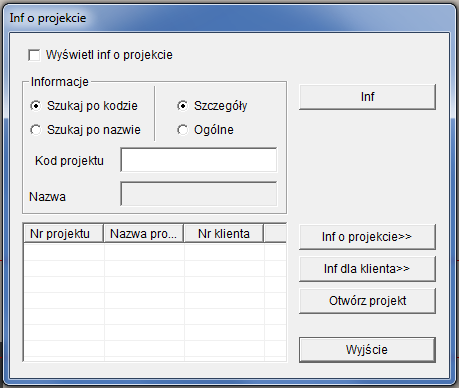Click the Inf button
459x388 pixels.
point(367,97)
